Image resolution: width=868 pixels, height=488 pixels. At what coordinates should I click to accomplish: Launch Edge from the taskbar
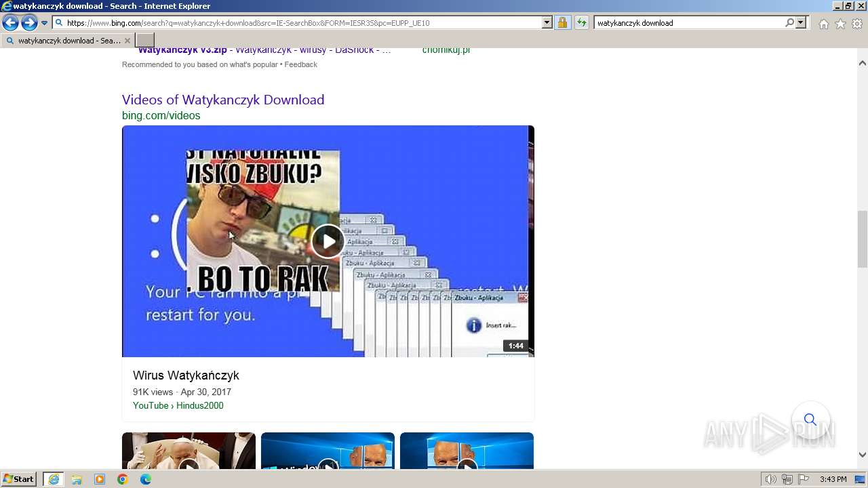coord(146,479)
